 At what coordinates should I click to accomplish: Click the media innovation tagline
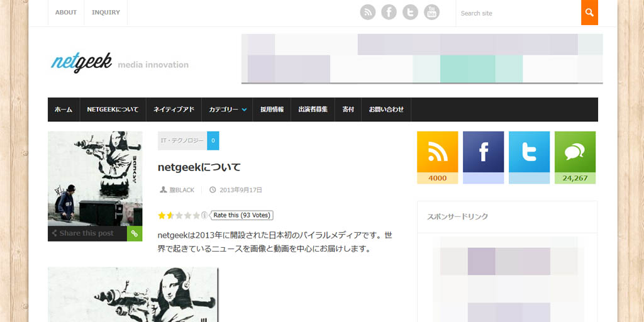pos(153,65)
